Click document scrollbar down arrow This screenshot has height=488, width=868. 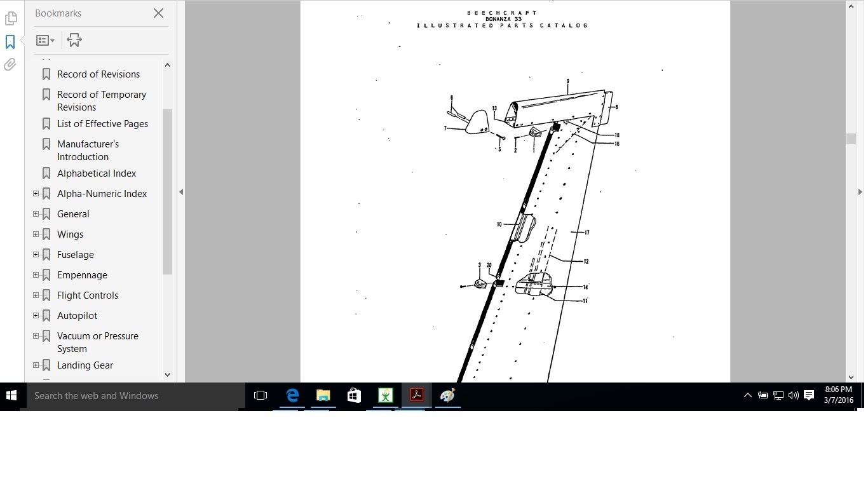pyautogui.click(x=851, y=377)
